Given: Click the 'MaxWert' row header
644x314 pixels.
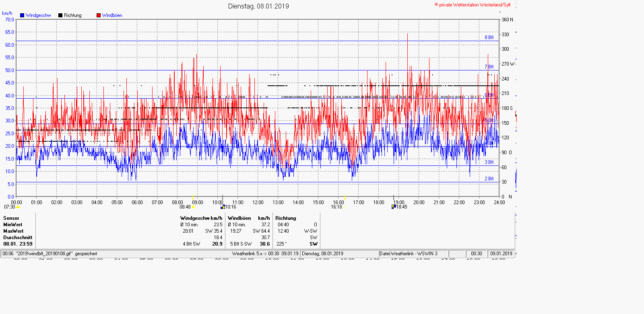Looking at the screenshot, I should [x=13, y=231].
